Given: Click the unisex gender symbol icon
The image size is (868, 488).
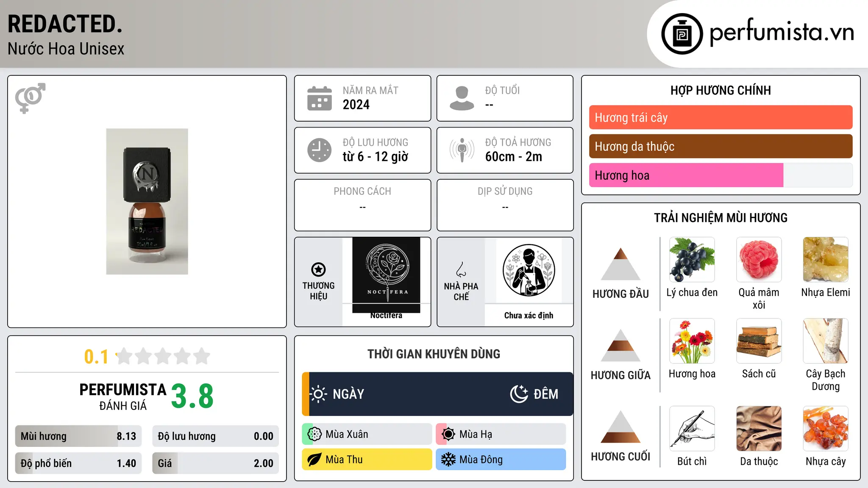Looking at the screenshot, I should click(30, 98).
